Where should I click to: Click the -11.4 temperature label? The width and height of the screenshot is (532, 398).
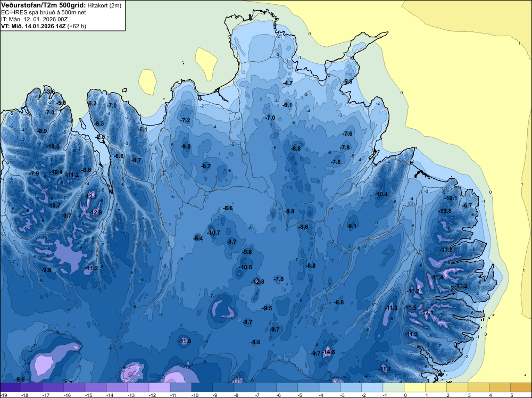[437, 277]
